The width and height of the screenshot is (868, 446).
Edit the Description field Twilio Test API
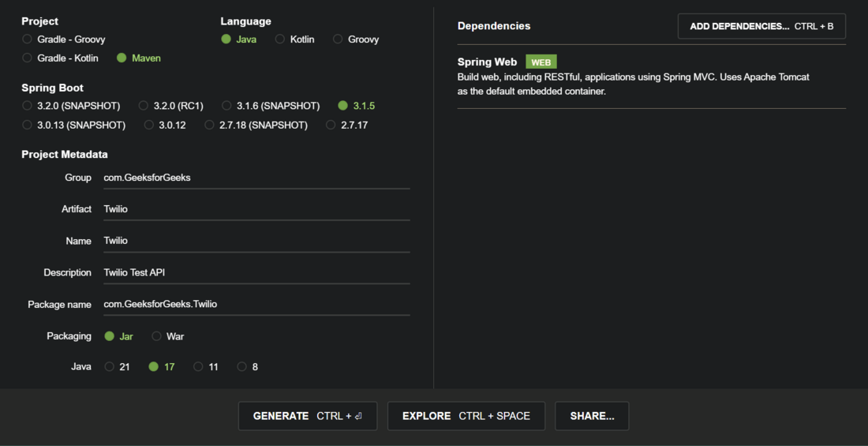(257, 272)
